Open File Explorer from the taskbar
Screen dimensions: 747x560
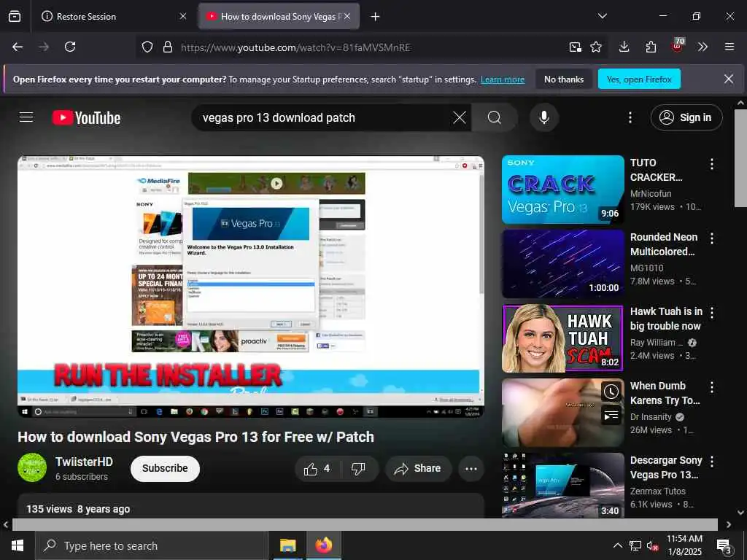(287, 545)
